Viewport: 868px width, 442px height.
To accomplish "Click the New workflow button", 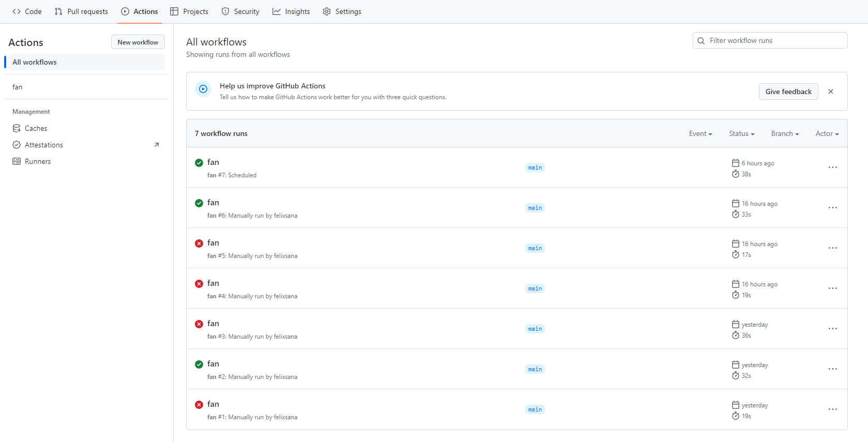I will [138, 42].
